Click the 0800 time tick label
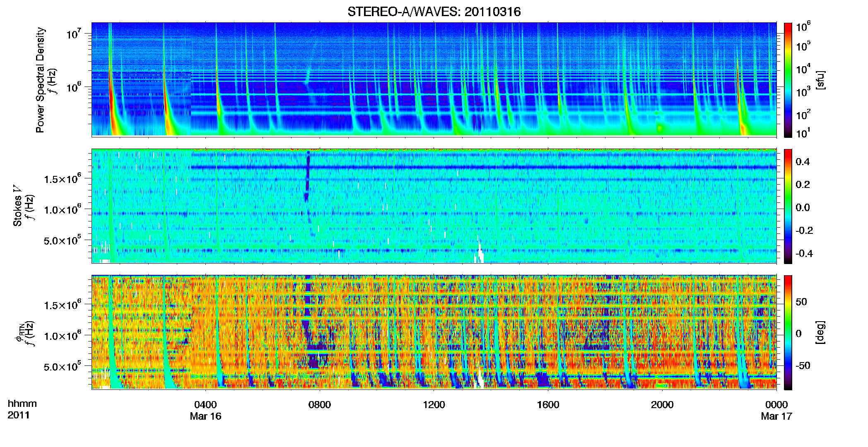The height and width of the screenshot is (447, 868). (320, 405)
